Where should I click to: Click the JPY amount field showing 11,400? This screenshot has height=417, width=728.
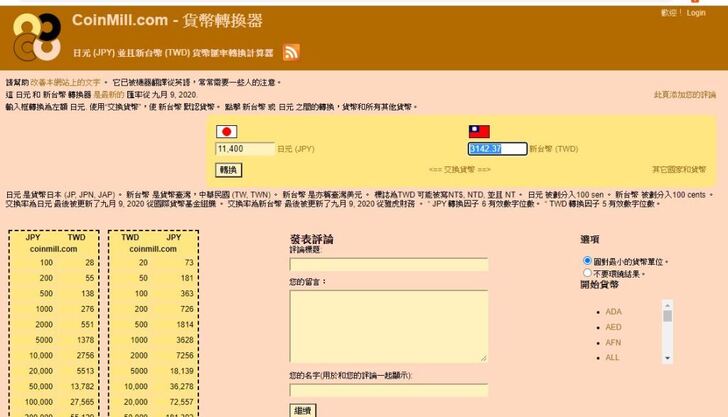pos(245,149)
